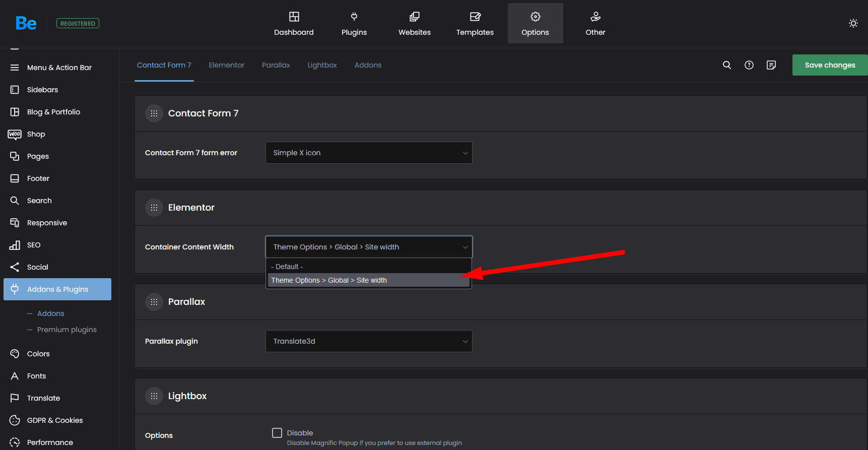Open the Responsive settings section

tap(47, 223)
